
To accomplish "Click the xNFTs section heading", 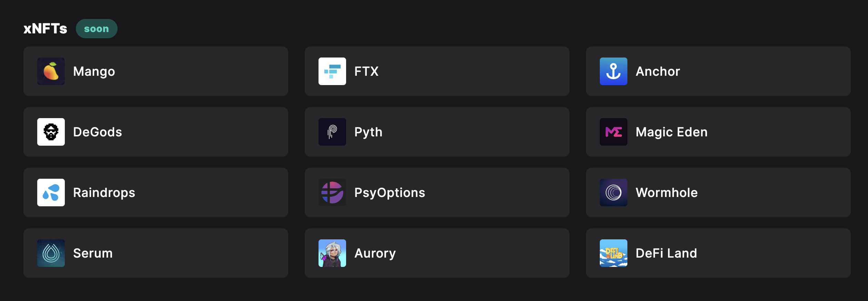I will [x=45, y=29].
